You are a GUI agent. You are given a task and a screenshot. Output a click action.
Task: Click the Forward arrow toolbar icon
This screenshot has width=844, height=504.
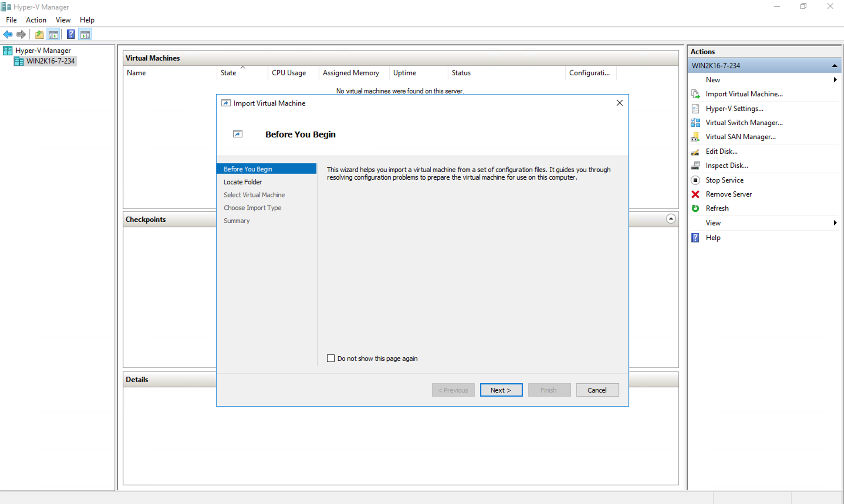pyautogui.click(x=21, y=35)
